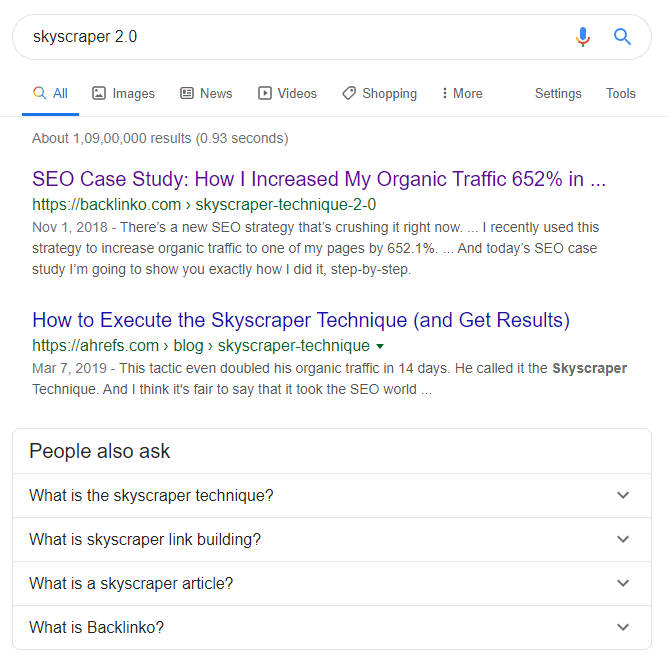Screen dimensions: 668x651
Task: Click the Videos tab play icon
Action: [265, 93]
